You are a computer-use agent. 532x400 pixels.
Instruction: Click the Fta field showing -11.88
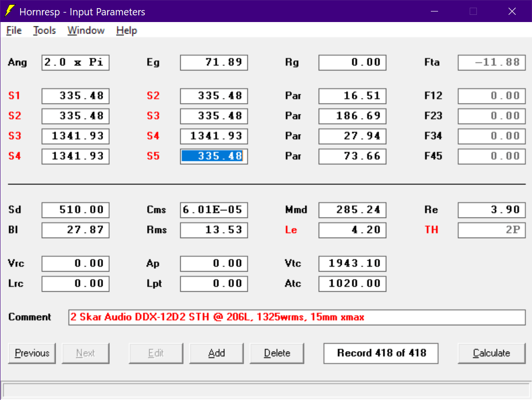point(492,62)
